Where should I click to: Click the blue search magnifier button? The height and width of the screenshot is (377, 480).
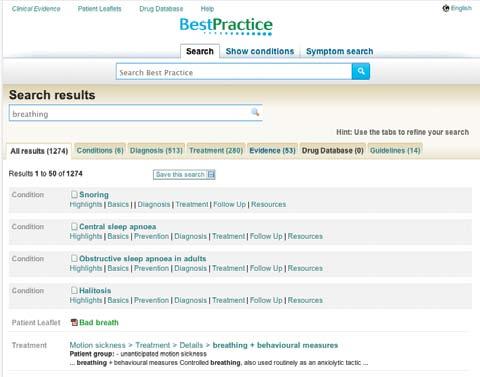[361, 71]
